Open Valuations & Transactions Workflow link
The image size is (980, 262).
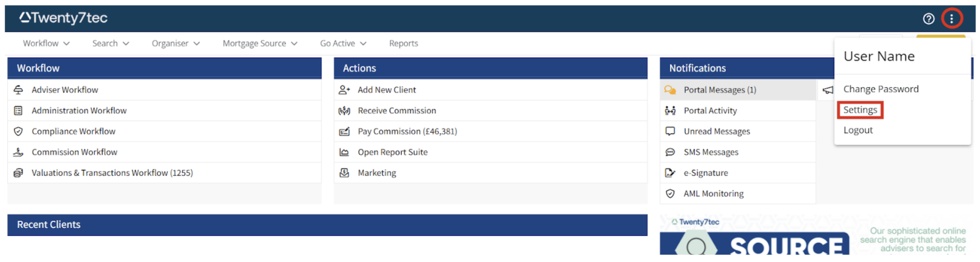(112, 173)
